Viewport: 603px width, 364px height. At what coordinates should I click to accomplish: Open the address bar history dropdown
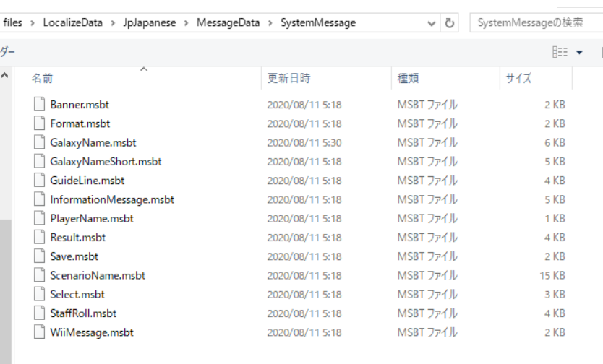[432, 23]
